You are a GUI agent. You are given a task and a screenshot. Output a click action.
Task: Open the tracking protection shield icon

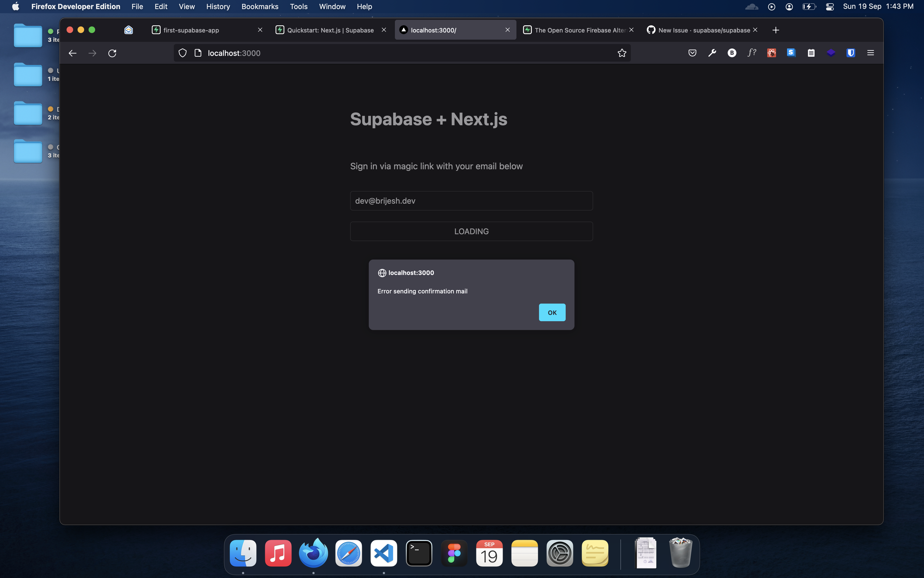(183, 53)
